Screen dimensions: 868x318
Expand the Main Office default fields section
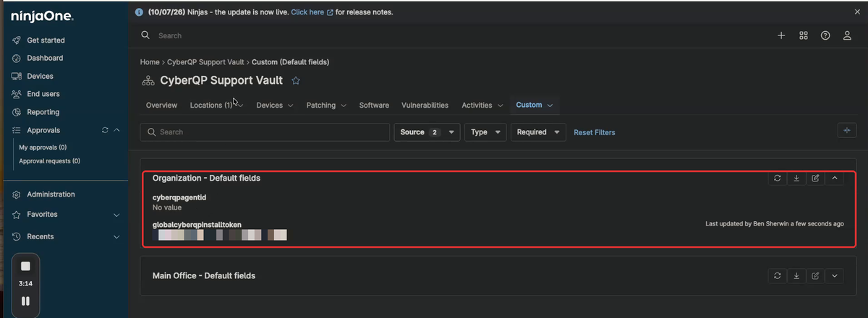[835, 275]
